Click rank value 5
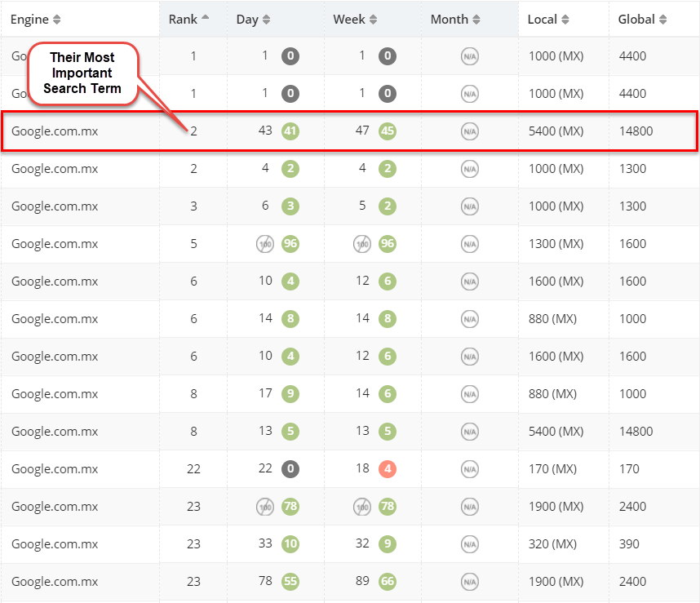This screenshot has width=700, height=603. point(193,244)
